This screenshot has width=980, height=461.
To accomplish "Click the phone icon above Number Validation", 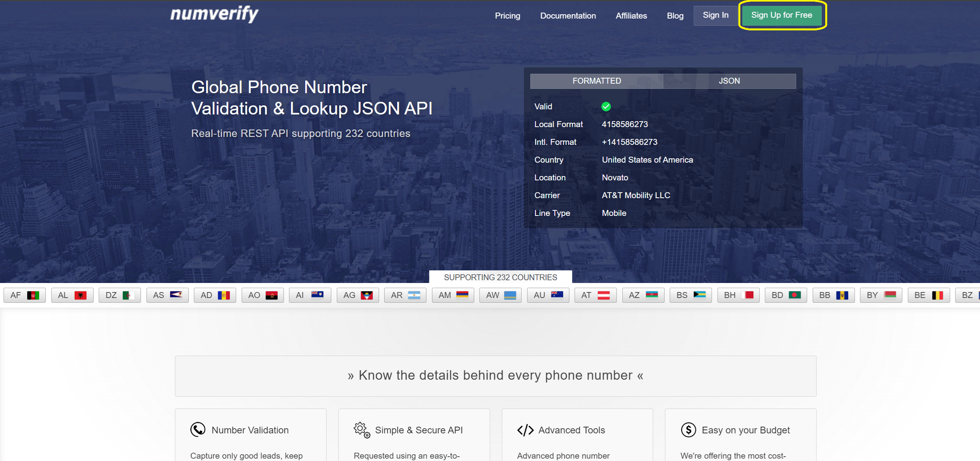I will (x=197, y=429).
